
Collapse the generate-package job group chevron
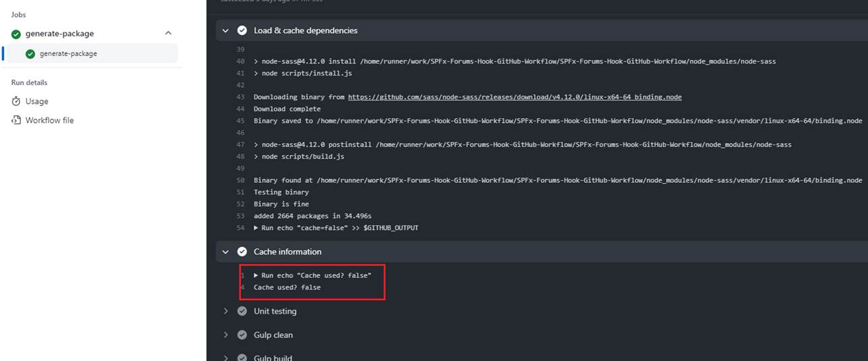point(168,33)
